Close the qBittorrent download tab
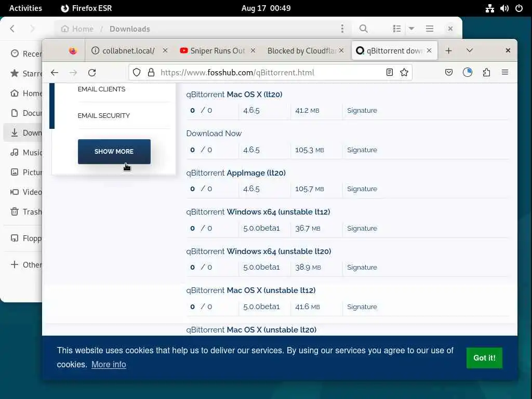 [429, 50]
